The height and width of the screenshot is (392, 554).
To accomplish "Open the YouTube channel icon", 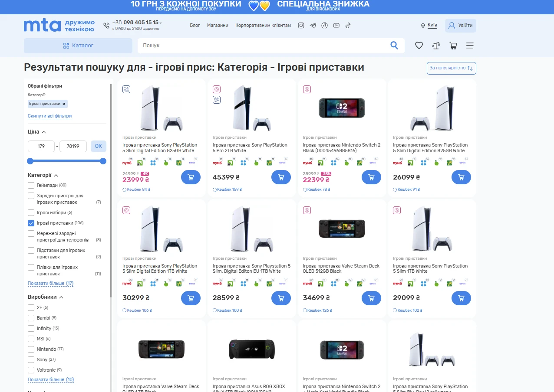I will [x=336, y=26].
